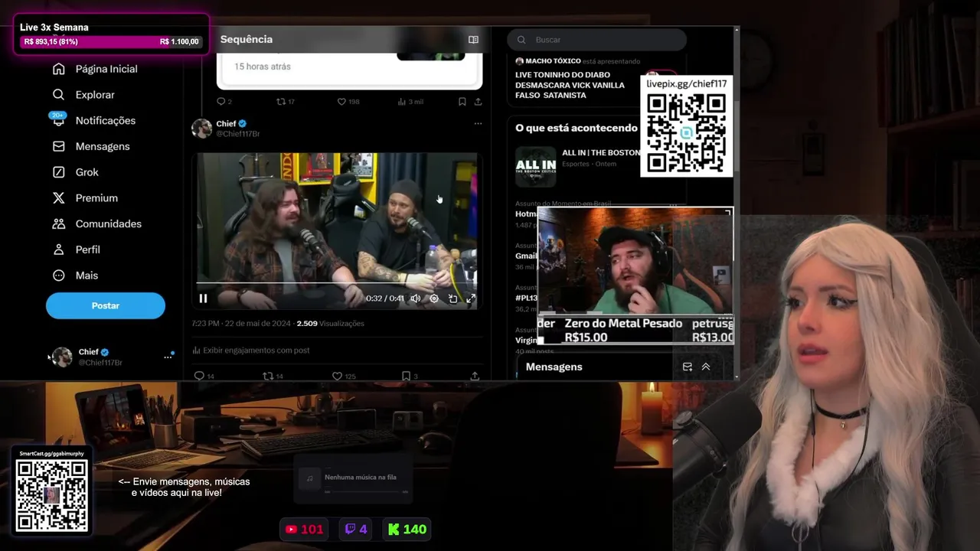
Task: Click the livepix.gg/chief117 QR code
Action: pyautogui.click(x=687, y=134)
